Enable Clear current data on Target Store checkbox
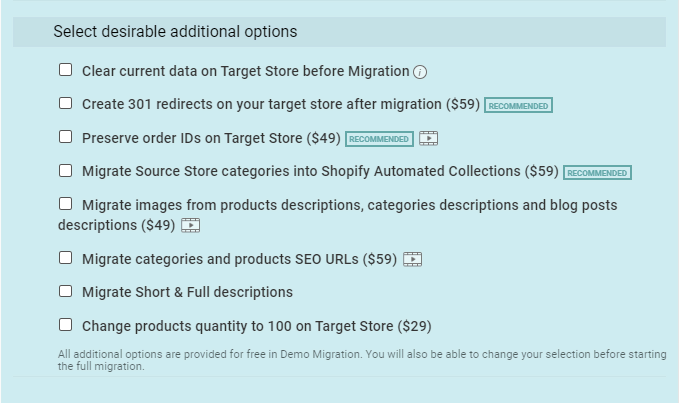679x403 pixels. point(66,70)
